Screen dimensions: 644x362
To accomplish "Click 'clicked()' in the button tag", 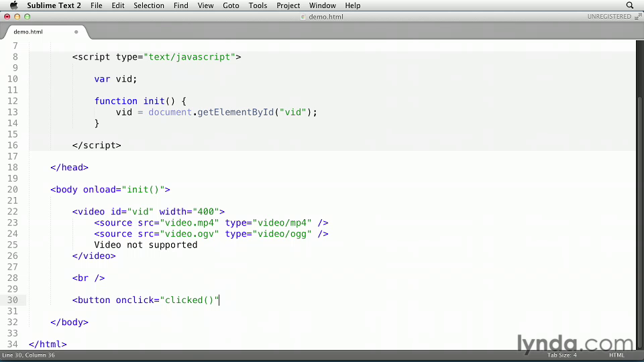I will click(x=189, y=300).
